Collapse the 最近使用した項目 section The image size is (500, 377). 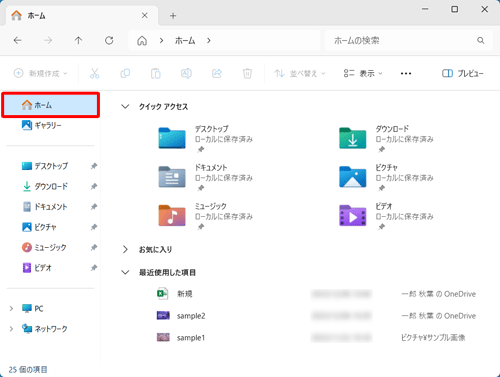coord(125,272)
